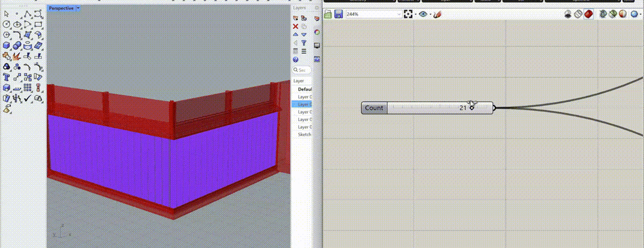
Task: Click the new sublayer icon in Layers panel
Action: 304,18
